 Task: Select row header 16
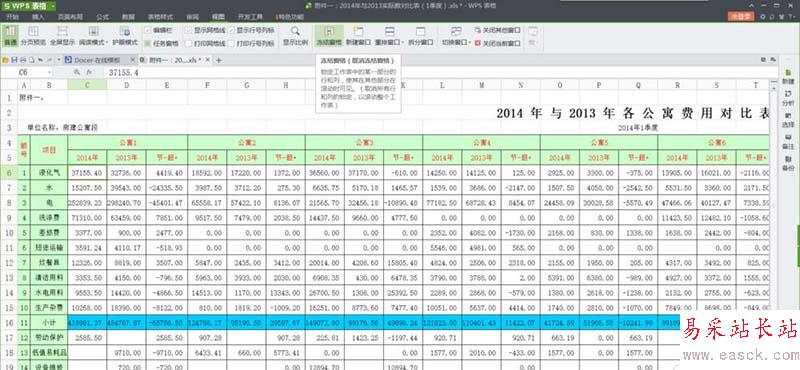[x=9, y=323]
